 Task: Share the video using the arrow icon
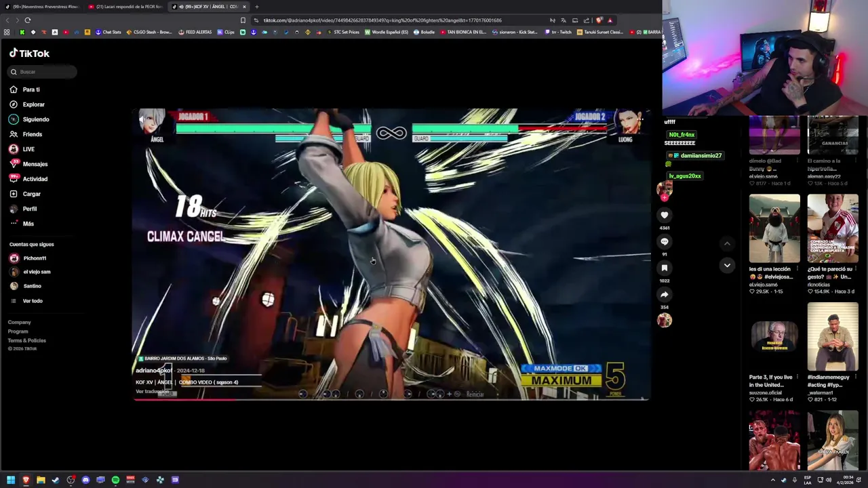pyautogui.click(x=665, y=294)
